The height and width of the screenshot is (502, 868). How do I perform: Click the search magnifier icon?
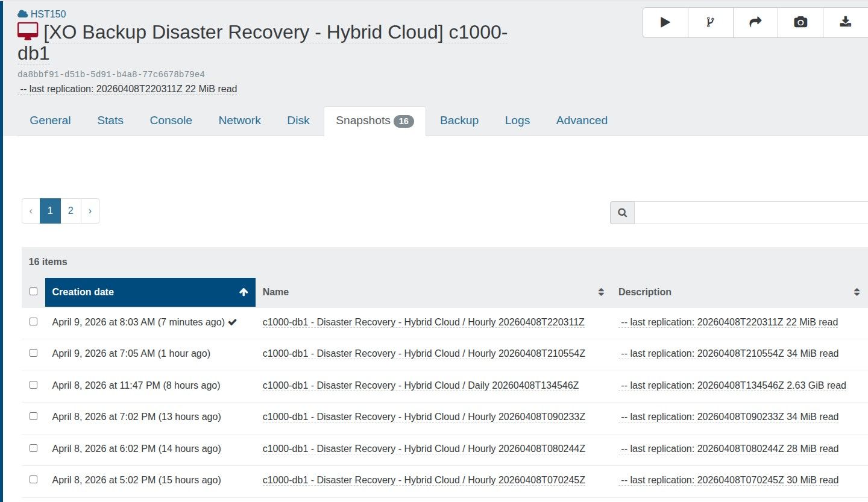click(622, 213)
